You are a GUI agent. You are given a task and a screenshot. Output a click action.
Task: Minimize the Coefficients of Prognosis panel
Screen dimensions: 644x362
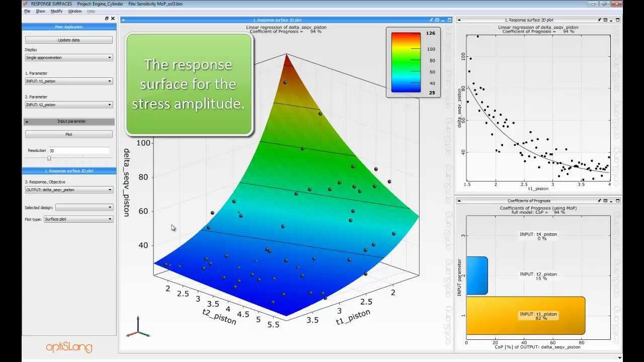click(612, 201)
